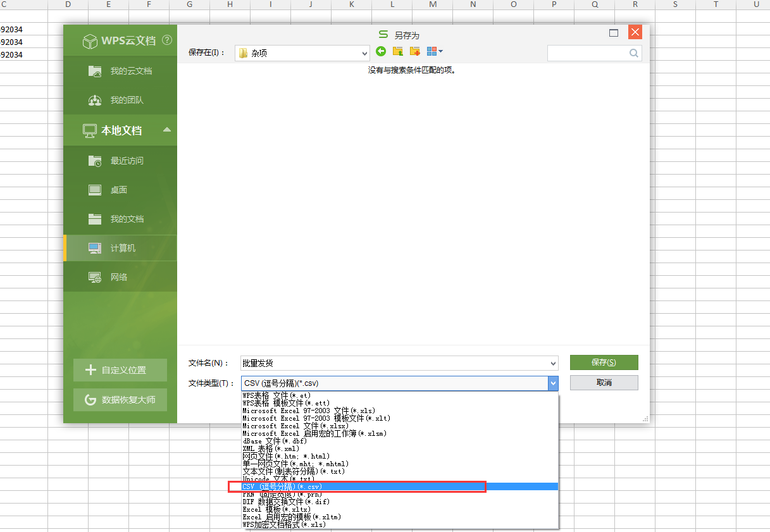
Task: Select 桌面 as save location
Action: 120,190
